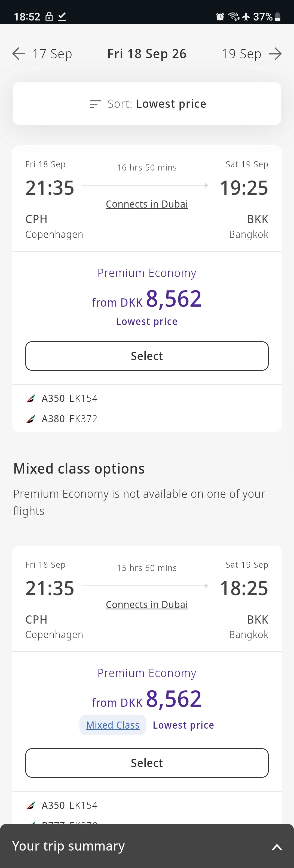Tap the airplane mode status icon
The height and width of the screenshot is (868, 294).
tap(246, 17)
